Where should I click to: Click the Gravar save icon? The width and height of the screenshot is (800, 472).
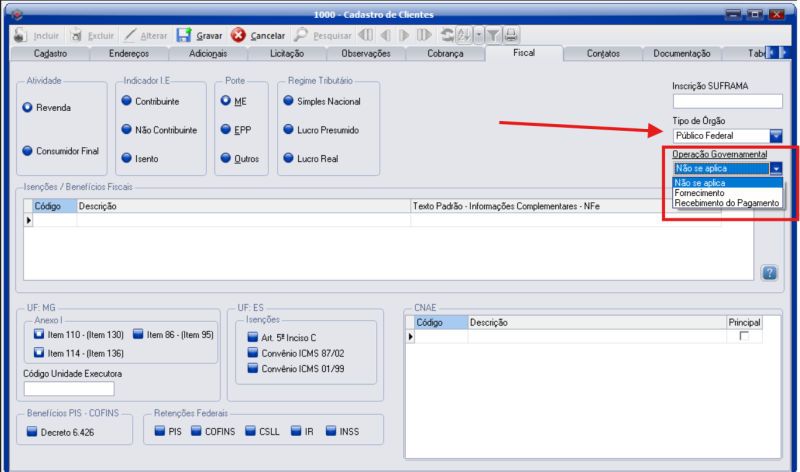(184, 35)
